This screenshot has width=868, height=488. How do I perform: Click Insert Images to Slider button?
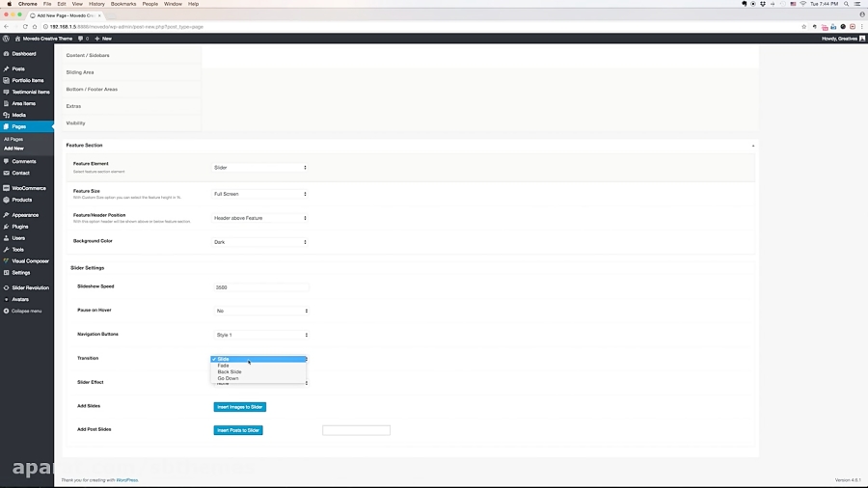pos(240,407)
